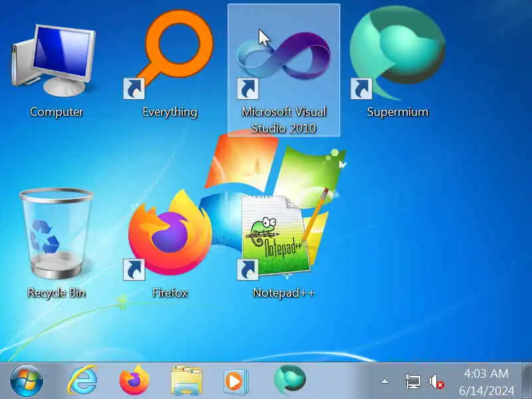The width and height of the screenshot is (532, 399).
Task: Launch Supermium from the taskbar
Action: 290,380
